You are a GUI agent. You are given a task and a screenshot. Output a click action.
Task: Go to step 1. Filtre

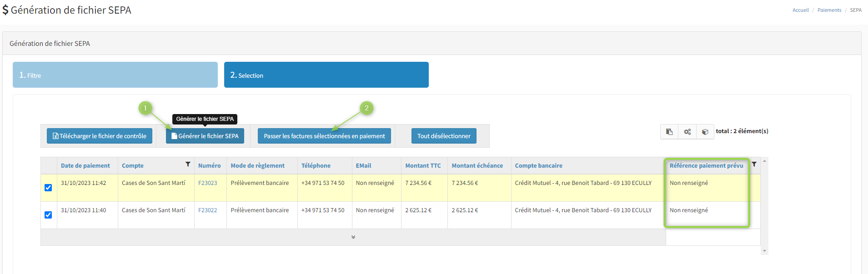click(115, 75)
